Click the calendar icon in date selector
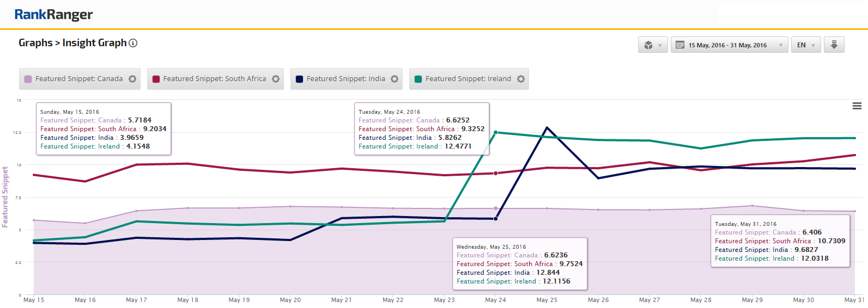Screen dimensions: 868x308 tap(680, 45)
